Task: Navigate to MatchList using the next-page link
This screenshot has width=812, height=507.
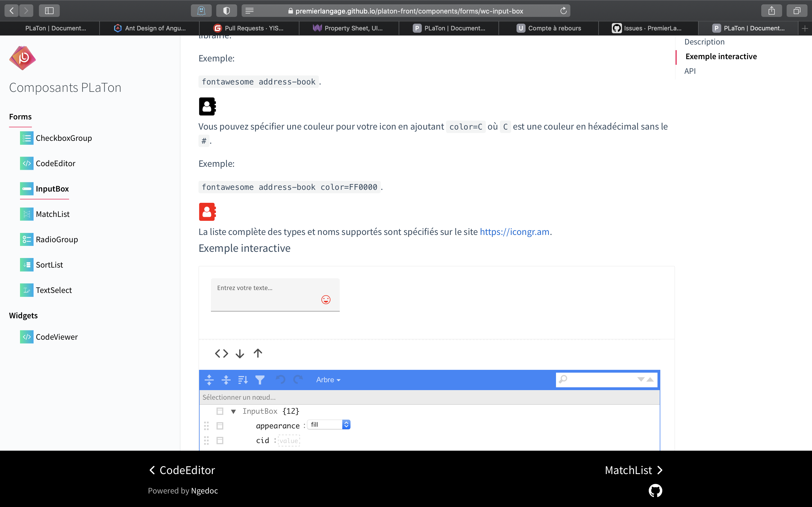Action: (634, 470)
